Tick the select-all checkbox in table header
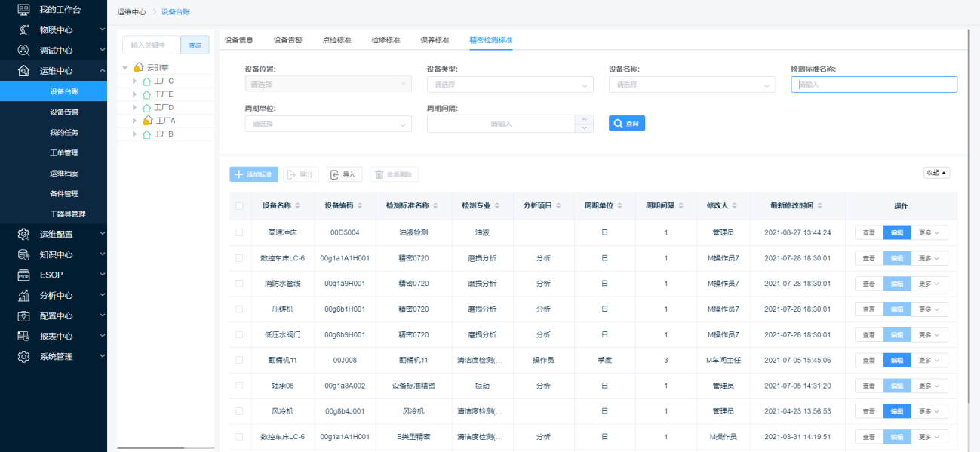 [x=239, y=206]
